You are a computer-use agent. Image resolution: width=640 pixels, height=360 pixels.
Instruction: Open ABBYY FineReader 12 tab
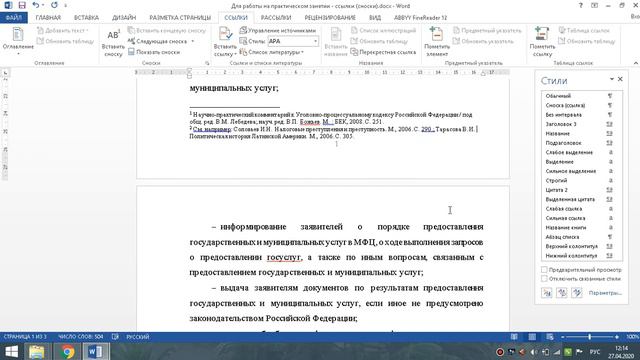(420, 18)
